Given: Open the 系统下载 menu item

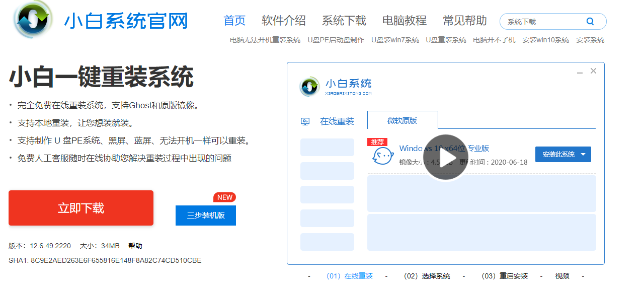Looking at the screenshot, I should [344, 21].
